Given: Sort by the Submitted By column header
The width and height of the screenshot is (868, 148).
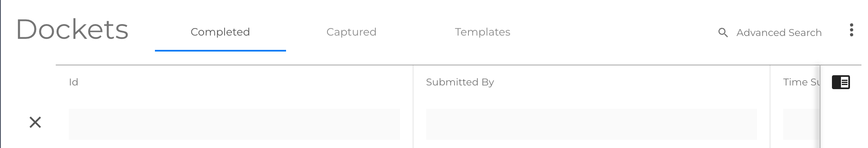Looking at the screenshot, I should pyautogui.click(x=460, y=82).
